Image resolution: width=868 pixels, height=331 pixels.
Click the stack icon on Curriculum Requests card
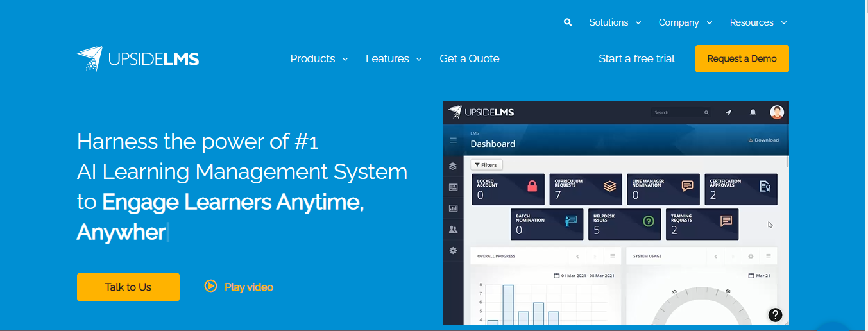609,186
